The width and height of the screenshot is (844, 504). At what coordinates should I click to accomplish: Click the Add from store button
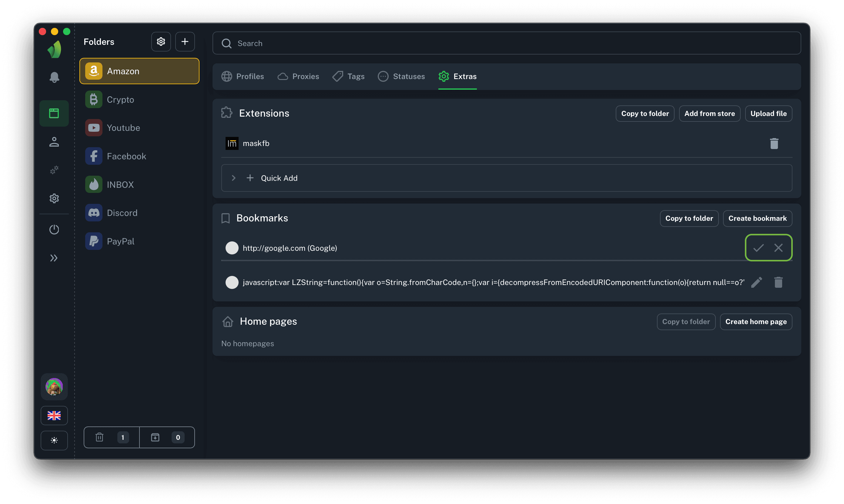pyautogui.click(x=709, y=114)
